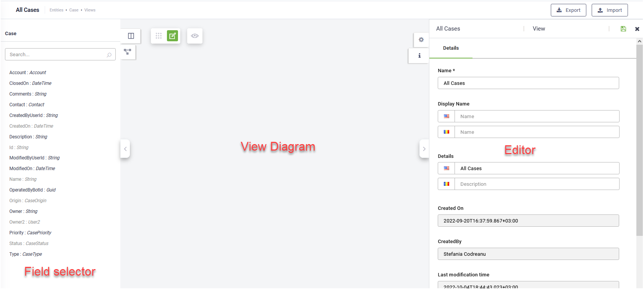
Task: Open the diagram tree structure icon
Action: (128, 52)
